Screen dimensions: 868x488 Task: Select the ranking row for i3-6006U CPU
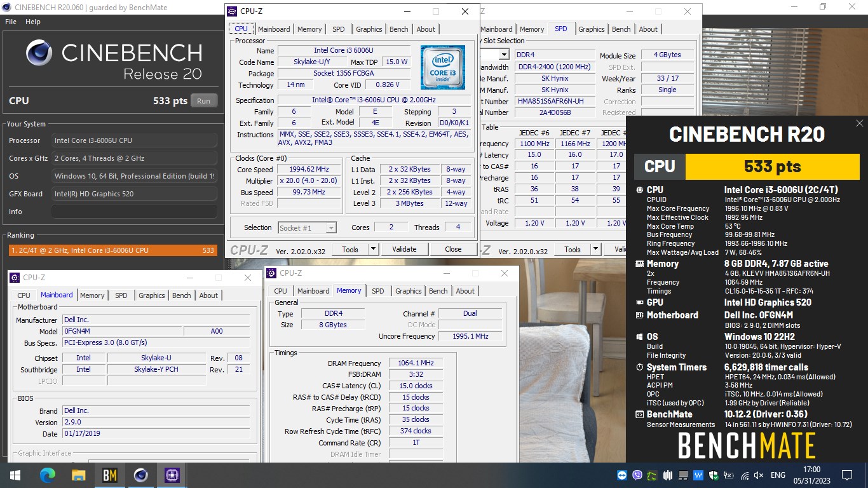tap(112, 250)
